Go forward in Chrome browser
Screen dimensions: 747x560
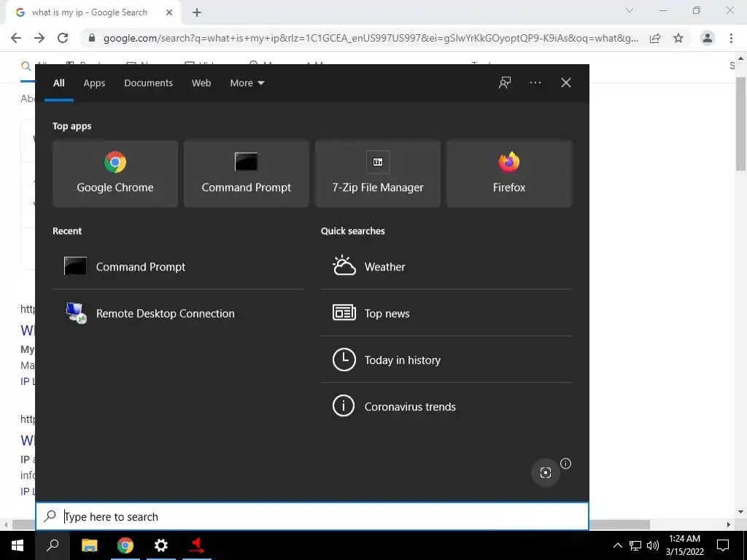pyautogui.click(x=39, y=38)
